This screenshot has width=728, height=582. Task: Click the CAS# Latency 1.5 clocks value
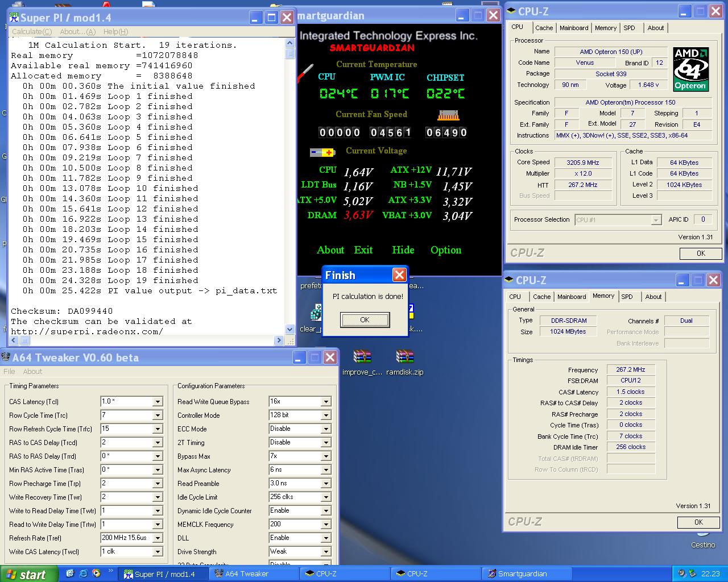click(630, 392)
